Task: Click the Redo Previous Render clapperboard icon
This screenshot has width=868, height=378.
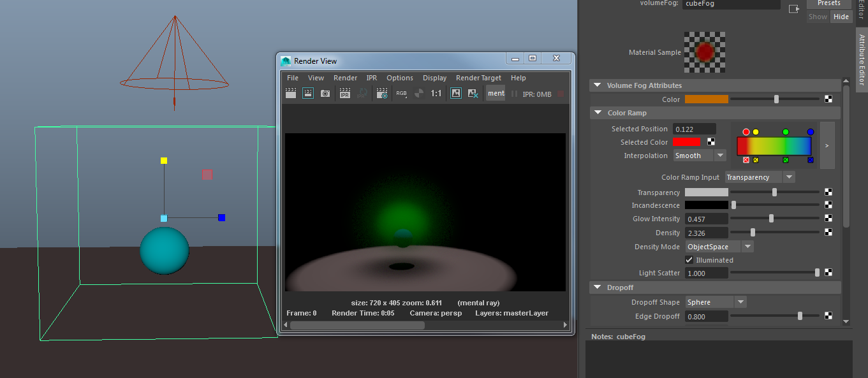Action: coord(291,93)
